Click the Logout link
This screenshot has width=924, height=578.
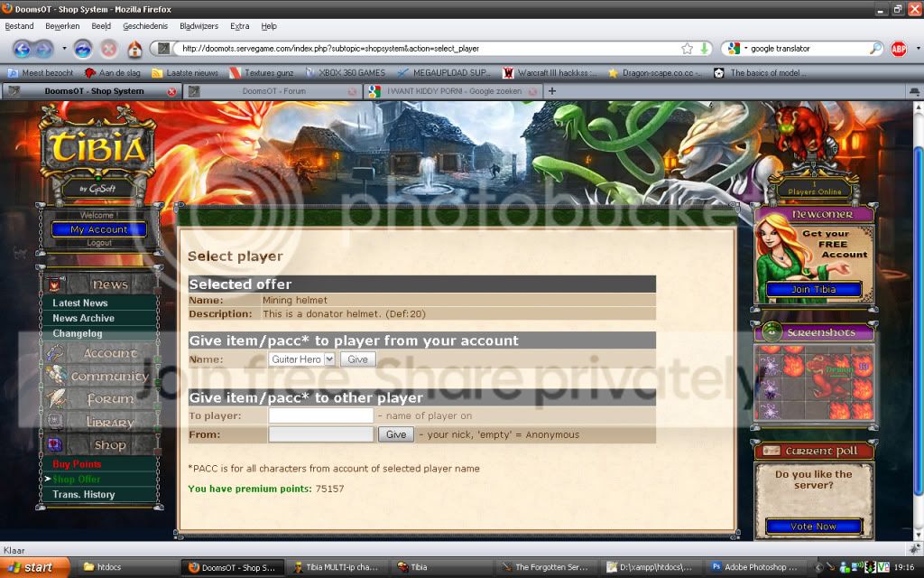pos(99,243)
